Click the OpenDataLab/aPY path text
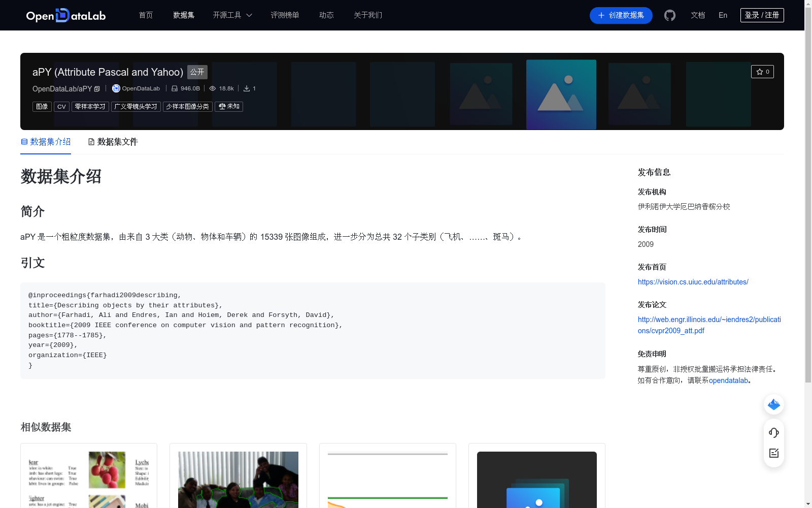The height and width of the screenshot is (508, 812). (62, 89)
